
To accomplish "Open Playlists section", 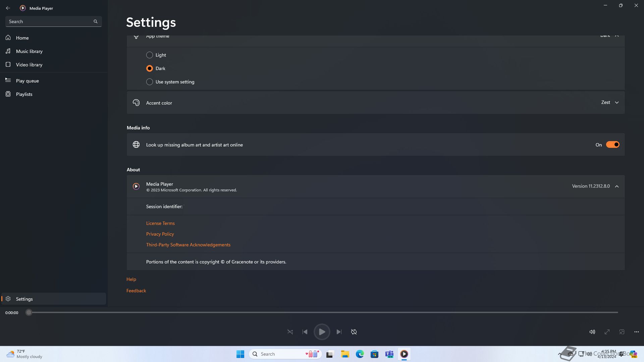I will (54, 94).
